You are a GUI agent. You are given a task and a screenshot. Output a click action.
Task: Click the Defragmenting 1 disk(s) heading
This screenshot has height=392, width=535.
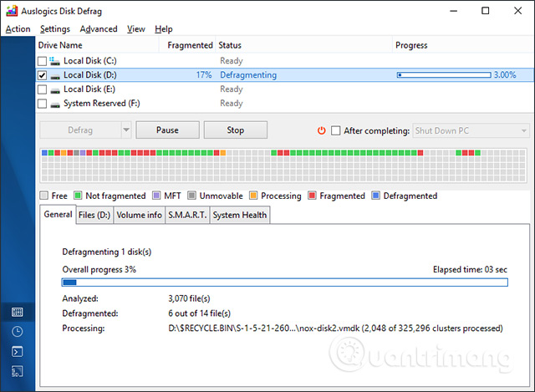point(107,252)
